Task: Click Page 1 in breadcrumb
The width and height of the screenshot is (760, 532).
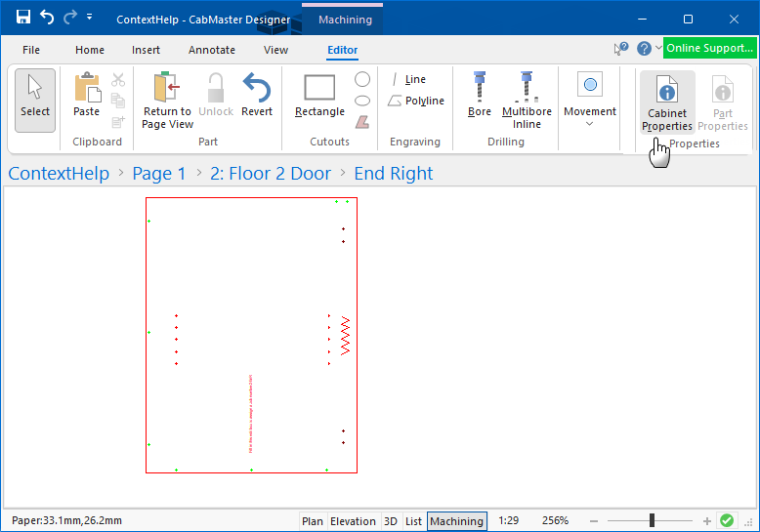Action: coord(159,174)
